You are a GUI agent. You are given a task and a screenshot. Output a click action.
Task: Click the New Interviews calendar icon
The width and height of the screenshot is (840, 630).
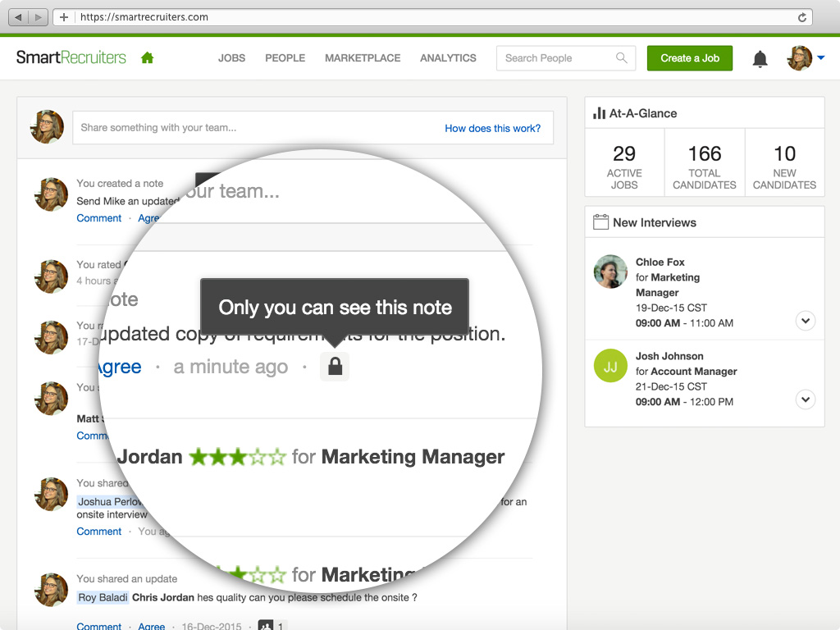[x=600, y=221]
